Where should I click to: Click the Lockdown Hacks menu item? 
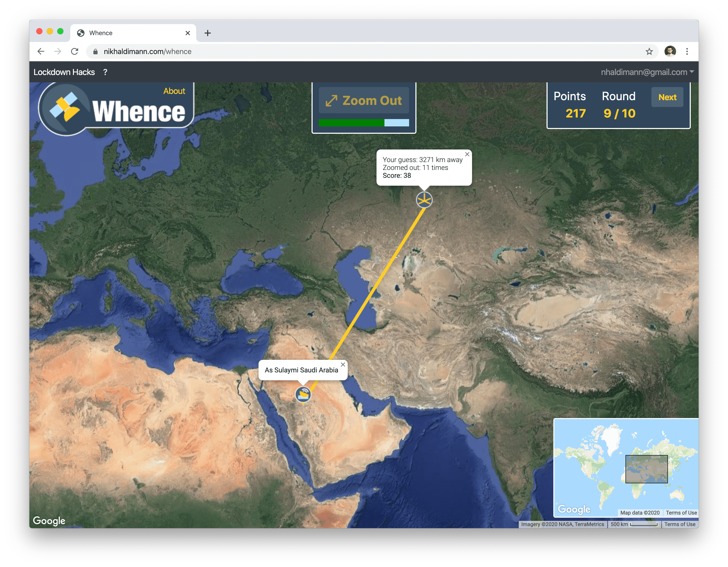[64, 72]
